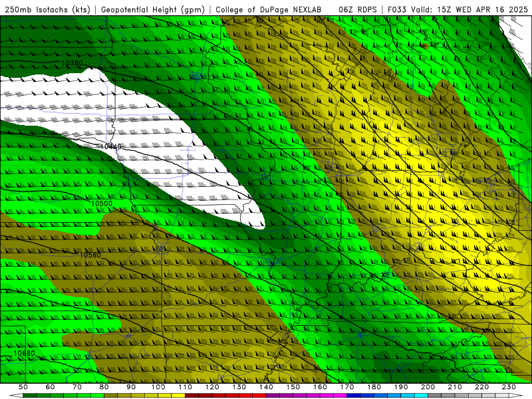Click the 150 value on the color scale
Image resolution: width=532 pixels, height=399 pixels.
click(293, 387)
